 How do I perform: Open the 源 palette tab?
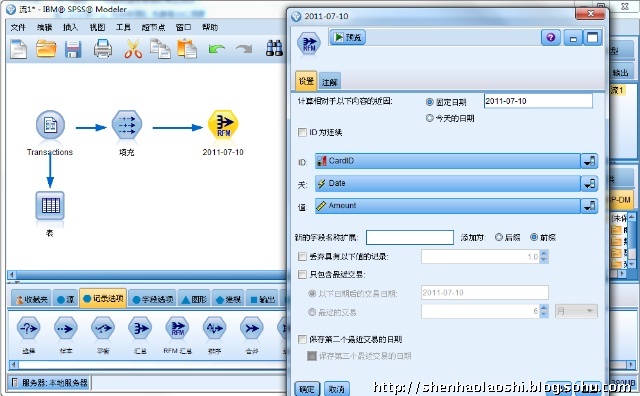[x=65, y=299]
